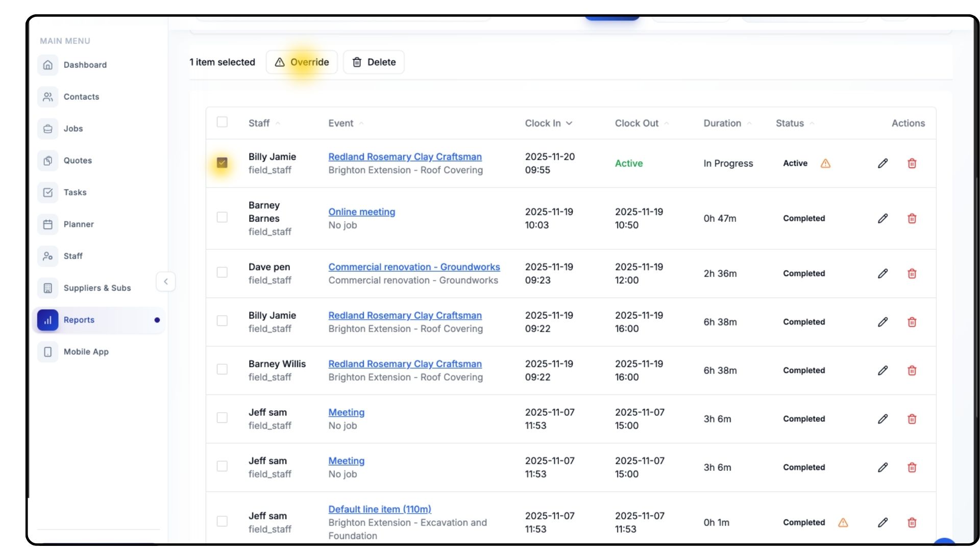Screen dimensions: 980x551
Task: Toggle the select-all checkbox in the table header
Action: point(222,122)
